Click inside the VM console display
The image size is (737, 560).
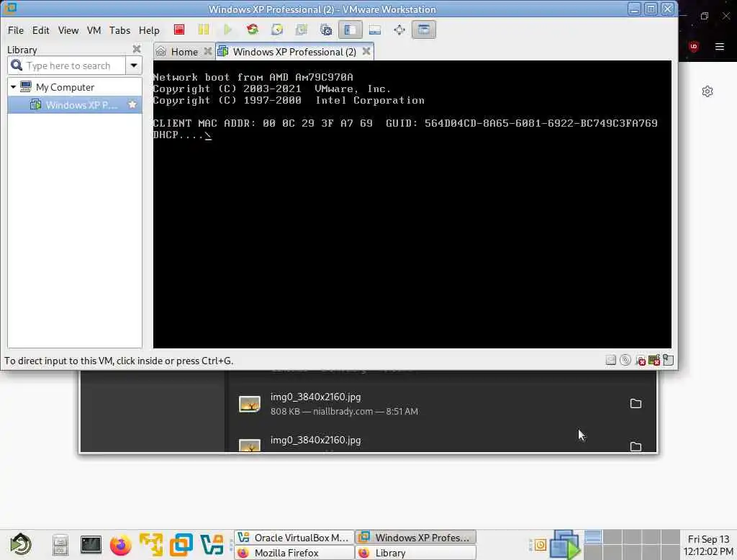point(412,204)
